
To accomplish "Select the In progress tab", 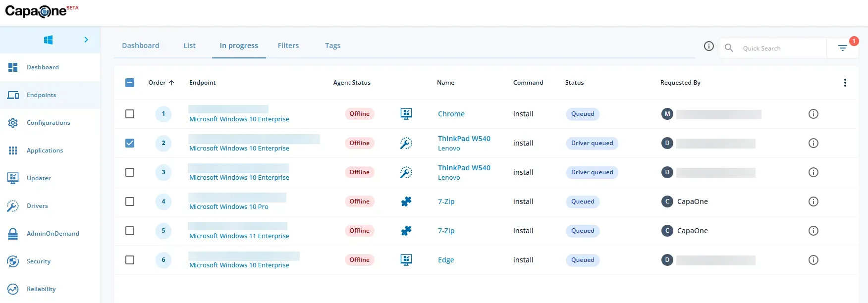I will pos(239,46).
